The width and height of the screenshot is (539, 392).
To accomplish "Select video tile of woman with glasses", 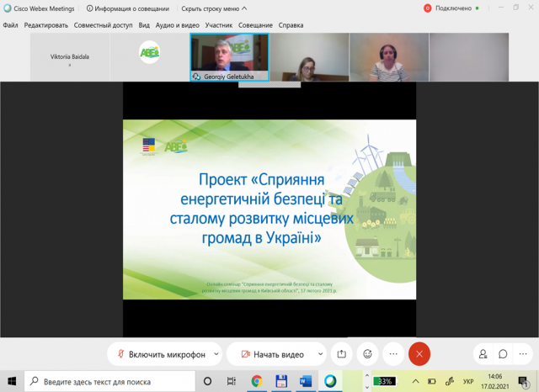I will 309,57.
